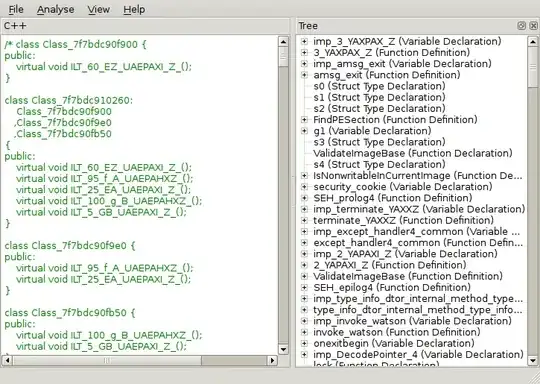Expand ValidateImageBase function definition node
Viewport: 540px width, 384px height.
(x=304, y=276)
